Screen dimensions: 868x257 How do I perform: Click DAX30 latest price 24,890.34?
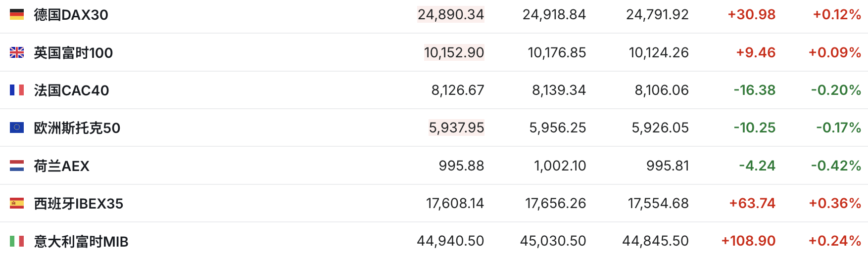pos(450,15)
